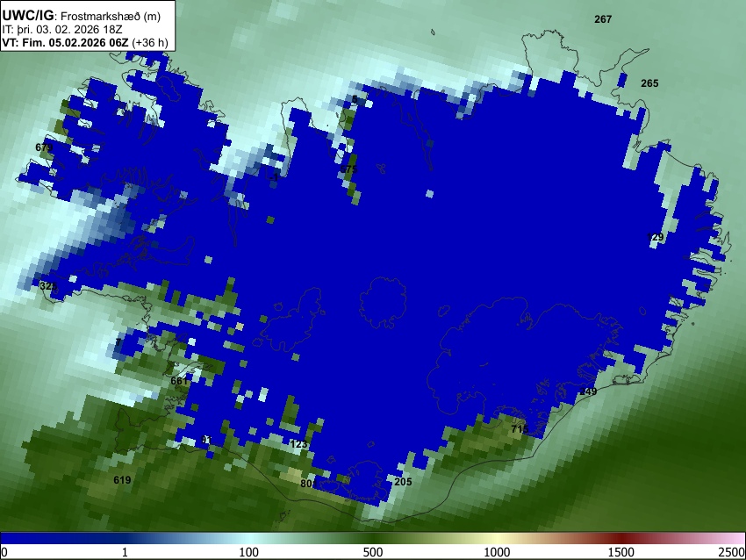Image resolution: width=746 pixels, height=560 pixels.
Task: Click the valid time line "VT: Fim. 05.02.2026 06Z"
Action: pos(65,42)
